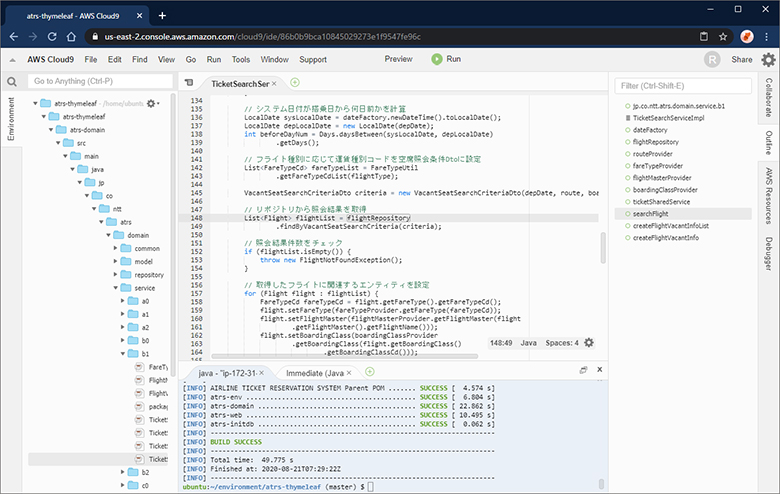Viewport: 780px width, 494px height.
Task: Open the Cloud9 preferences gear icon
Action: [769, 60]
